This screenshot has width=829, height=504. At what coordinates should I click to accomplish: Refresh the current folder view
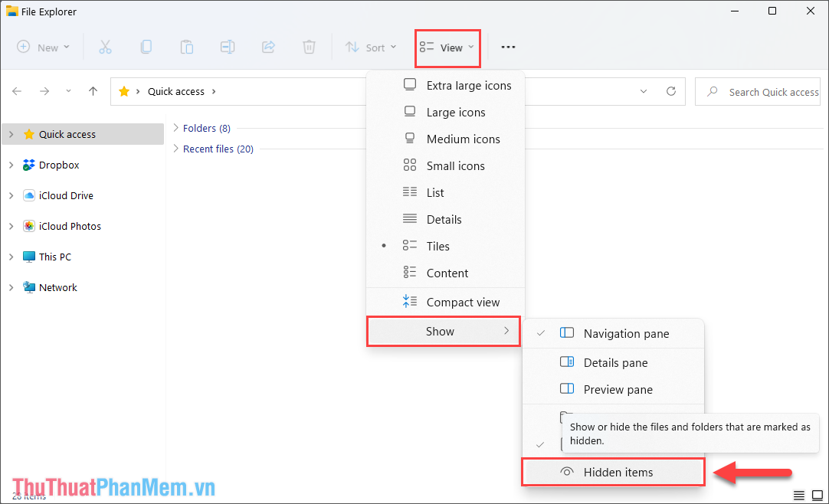670,91
